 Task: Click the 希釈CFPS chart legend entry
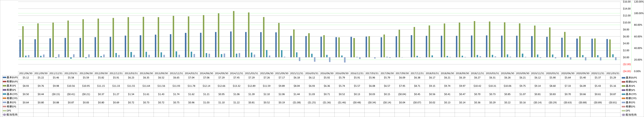[x=629, y=98]
